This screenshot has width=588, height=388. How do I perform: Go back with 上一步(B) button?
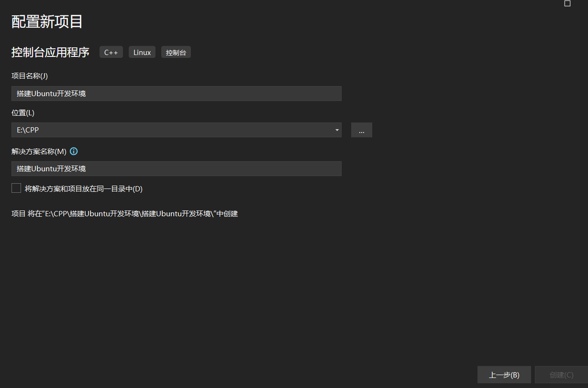[x=504, y=375]
